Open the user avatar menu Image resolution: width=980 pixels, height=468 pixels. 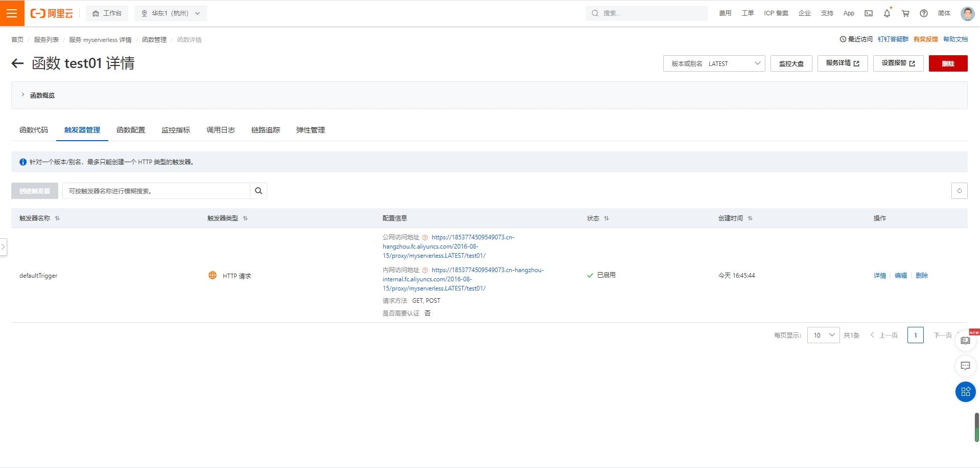[967, 14]
